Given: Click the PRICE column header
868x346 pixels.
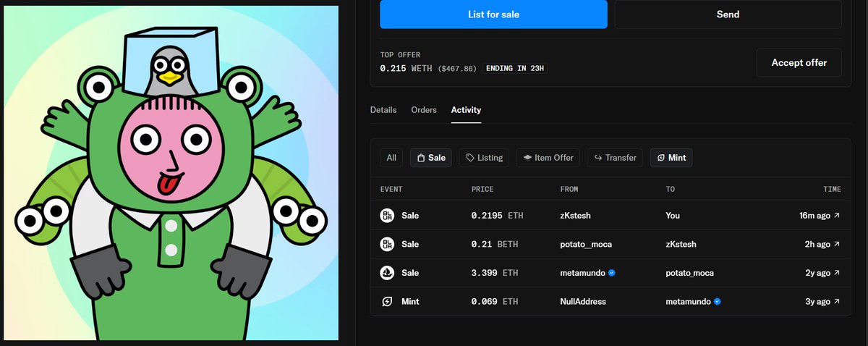Looking at the screenshot, I should coord(482,190).
